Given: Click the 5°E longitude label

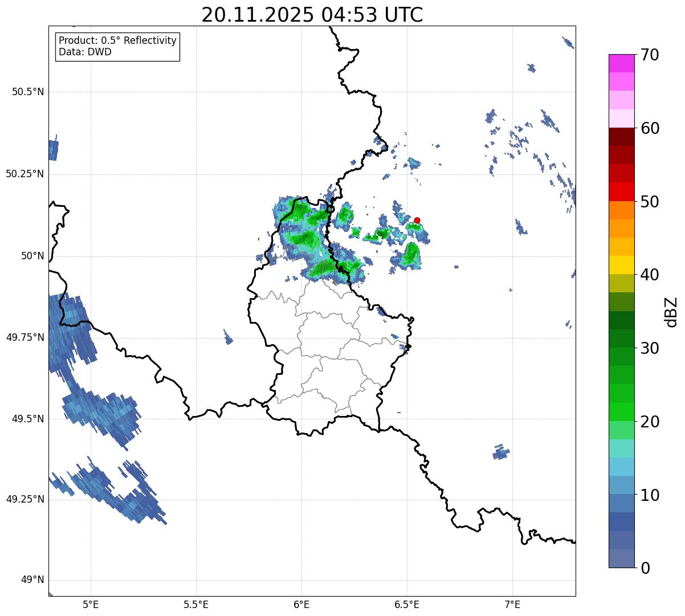Looking at the screenshot, I should pos(91,604).
